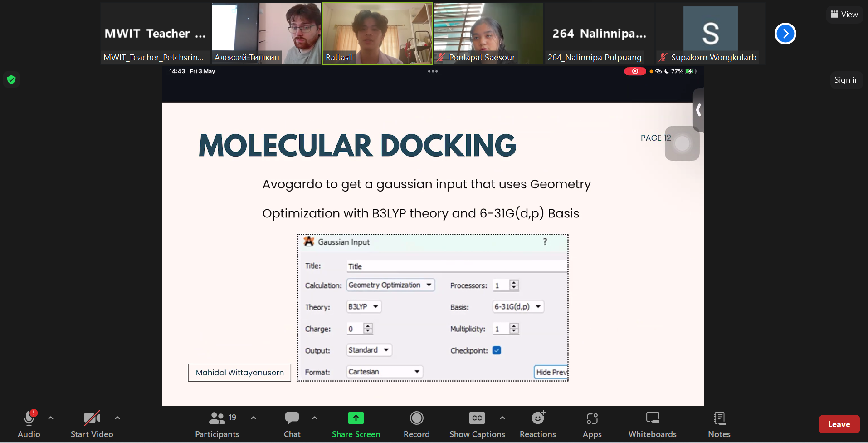The width and height of the screenshot is (868, 443).
Task: Click the green Share Screen icon
Action: [x=356, y=418]
